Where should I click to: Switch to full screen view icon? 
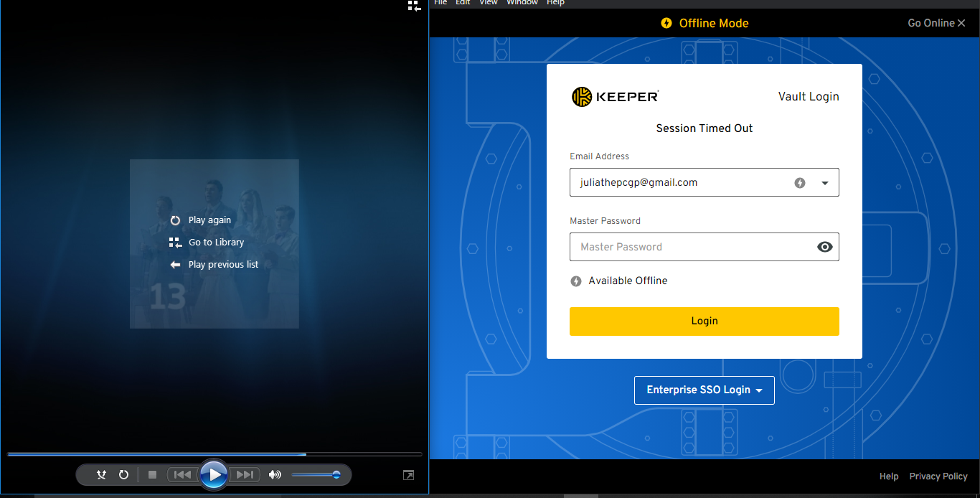tap(408, 475)
